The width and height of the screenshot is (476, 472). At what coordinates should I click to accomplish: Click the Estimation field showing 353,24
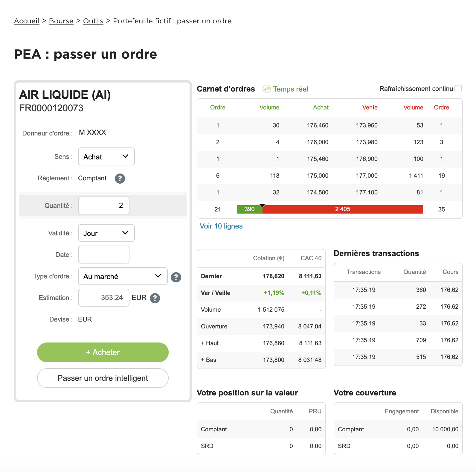[104, 298]
